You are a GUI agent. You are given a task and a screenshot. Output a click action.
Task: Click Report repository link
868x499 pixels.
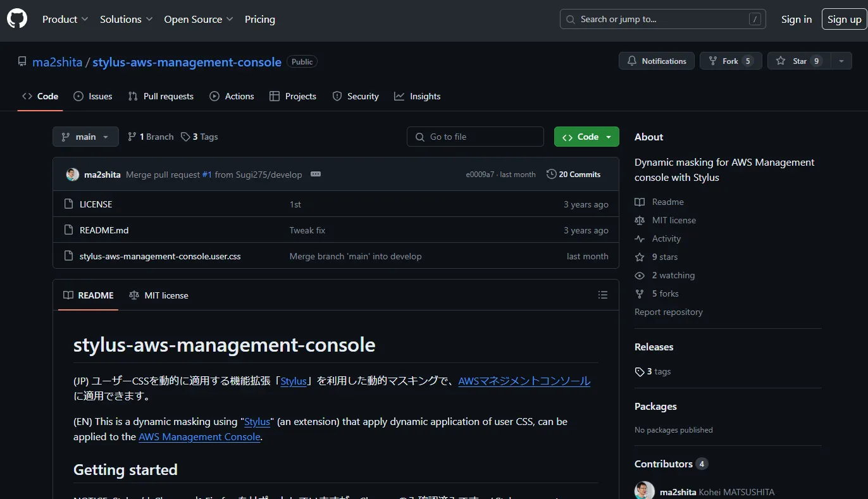click(669, 312)
